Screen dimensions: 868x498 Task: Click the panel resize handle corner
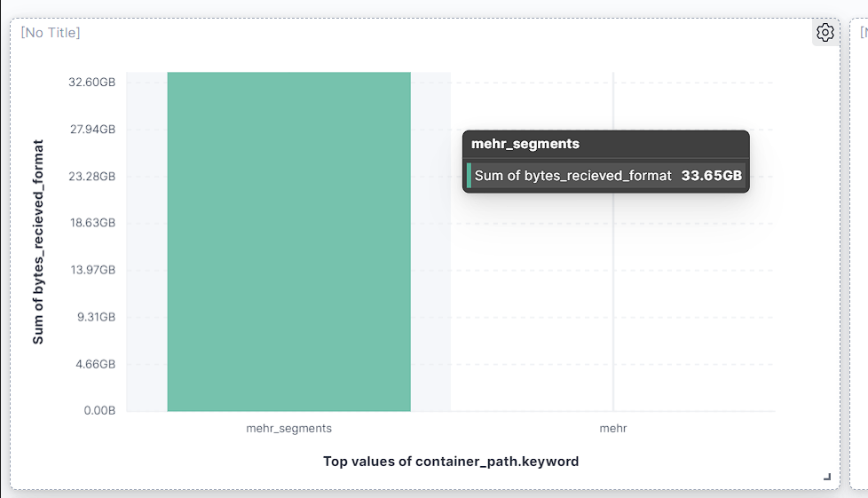(x=827, y=478)
